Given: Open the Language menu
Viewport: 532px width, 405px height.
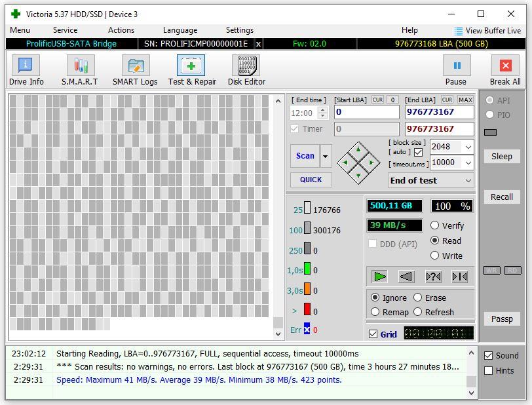Looking at the screenshot, I should [180, 30].
